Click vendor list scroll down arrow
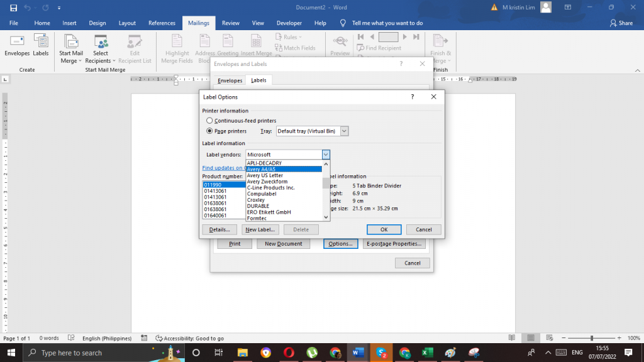 (326, 217)
